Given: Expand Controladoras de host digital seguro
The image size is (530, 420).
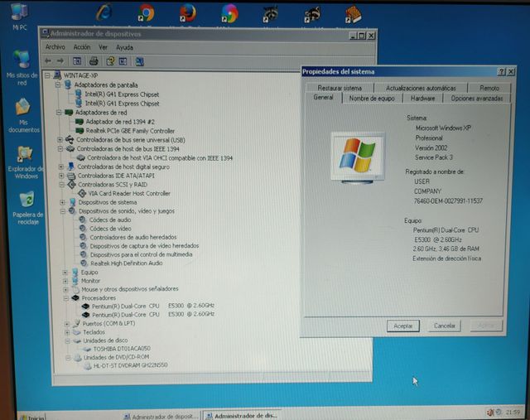Looking at the screenshot, I should (60, 167).
